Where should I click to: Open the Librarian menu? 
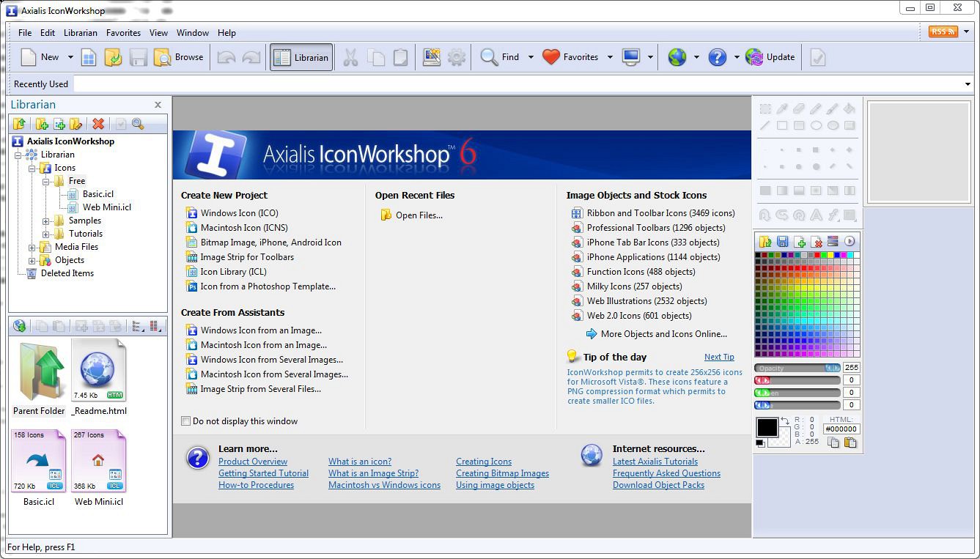coord(80,33)
